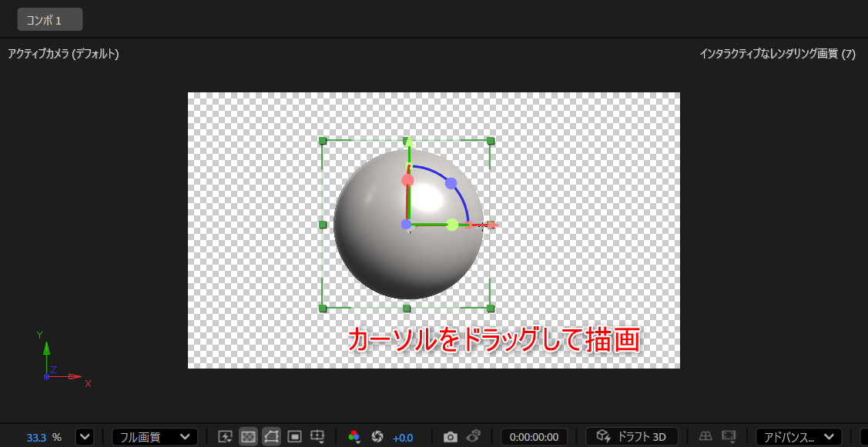Click the Region of Interest icon

294,436
